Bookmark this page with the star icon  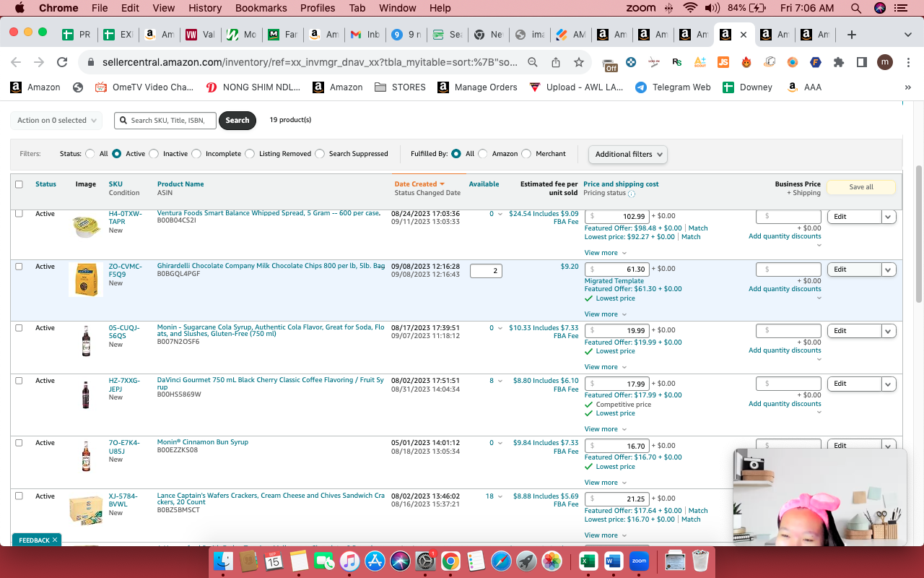[x=579, y=62]
